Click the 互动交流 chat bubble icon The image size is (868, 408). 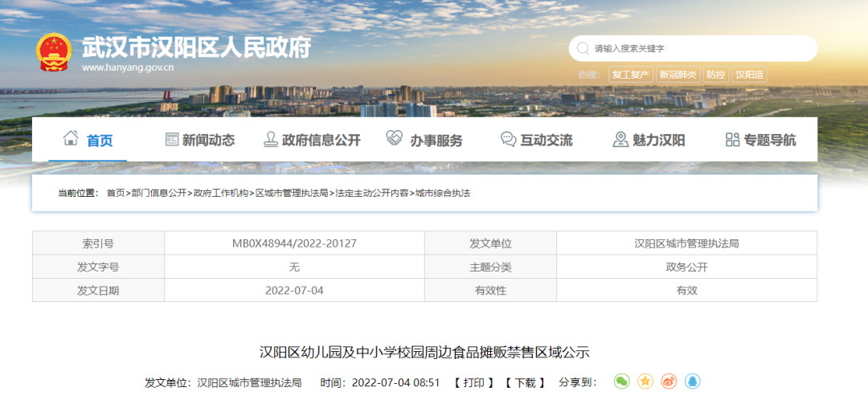(x=508, y=140)
